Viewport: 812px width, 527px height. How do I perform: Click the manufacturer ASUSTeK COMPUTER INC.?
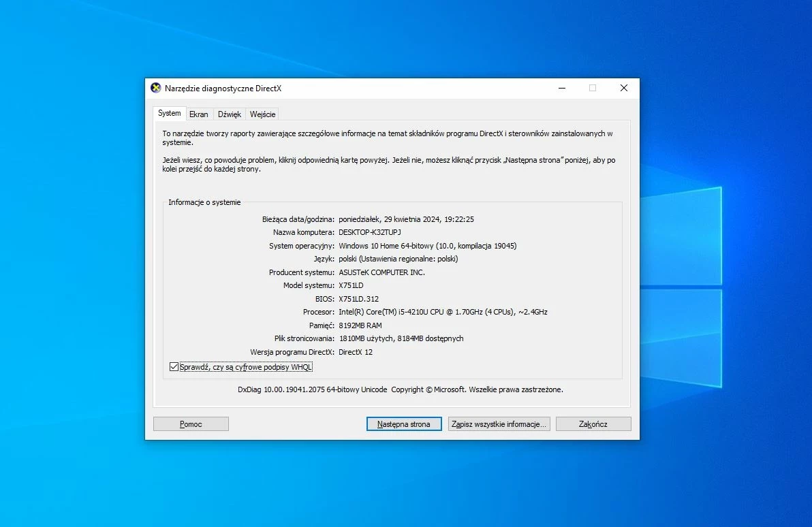pos(381,272)
